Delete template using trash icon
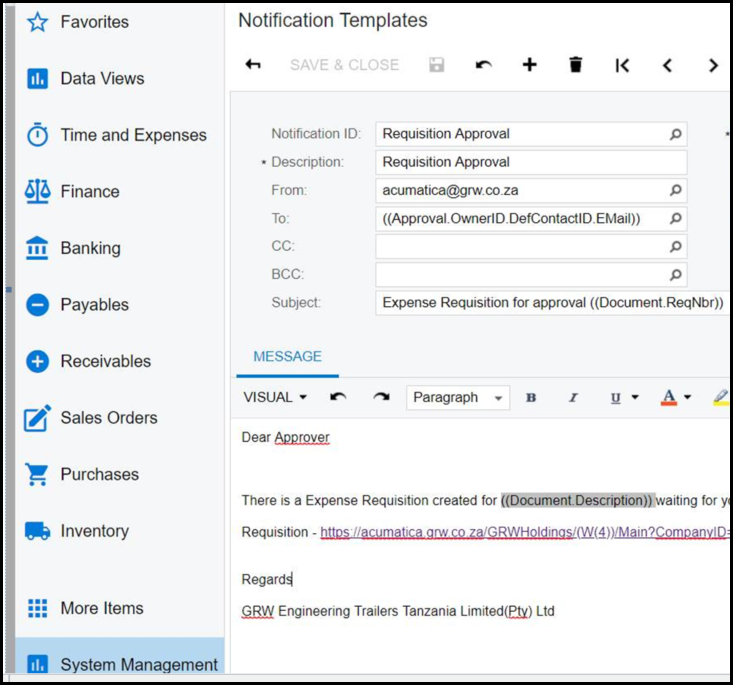733x685 pixels. tap(575, 65)
